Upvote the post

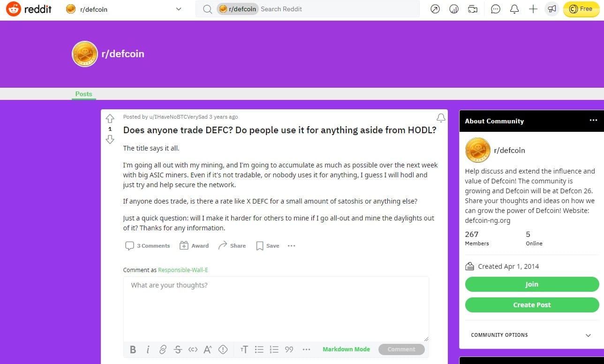(110, 119)
